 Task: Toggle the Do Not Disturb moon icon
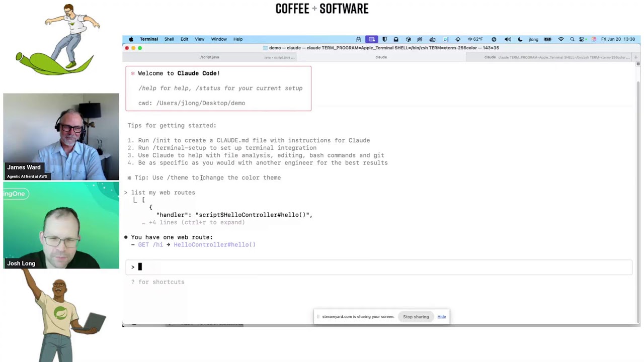(x=520, y=39)
